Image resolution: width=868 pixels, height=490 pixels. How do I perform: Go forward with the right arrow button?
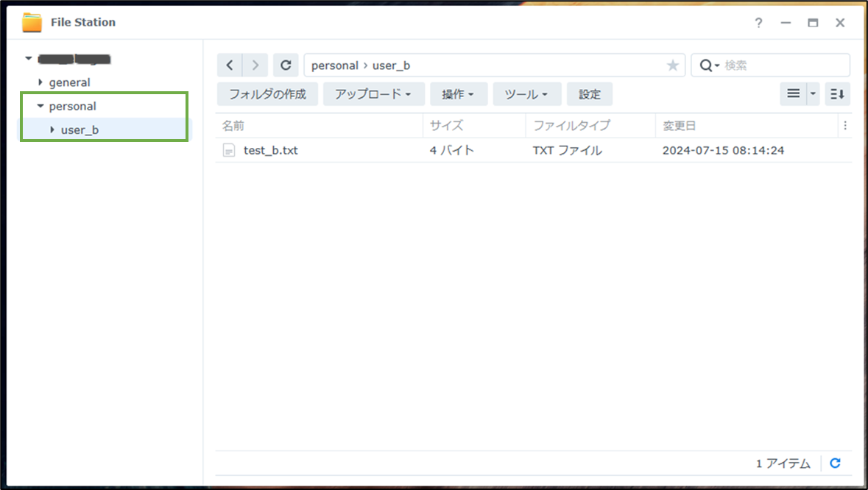(255, 65)
